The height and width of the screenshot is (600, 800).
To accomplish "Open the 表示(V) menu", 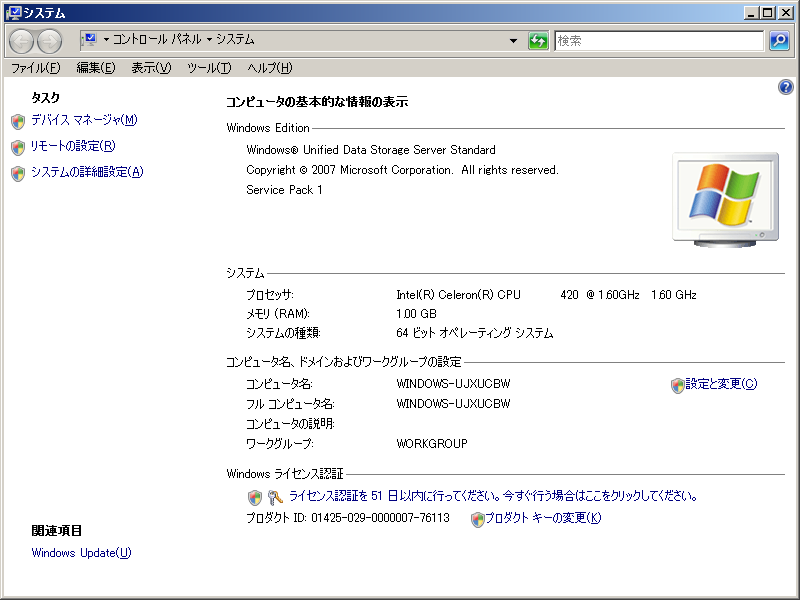I will click(x=151, y=68).
